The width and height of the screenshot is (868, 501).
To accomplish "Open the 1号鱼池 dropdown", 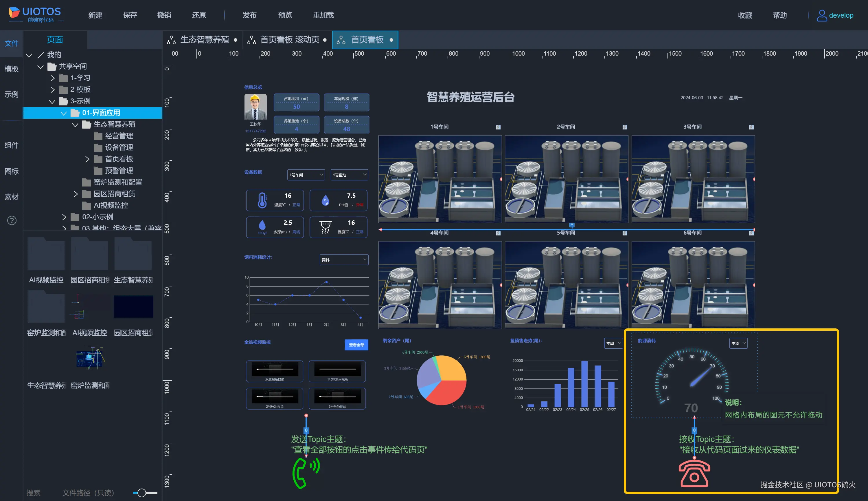I will (x=349, y=175).
